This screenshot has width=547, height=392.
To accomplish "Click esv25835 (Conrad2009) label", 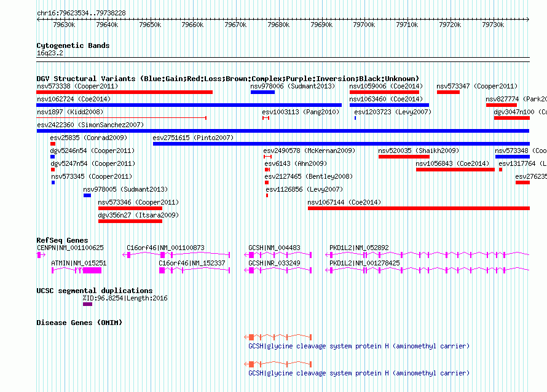I will (89, 138).
